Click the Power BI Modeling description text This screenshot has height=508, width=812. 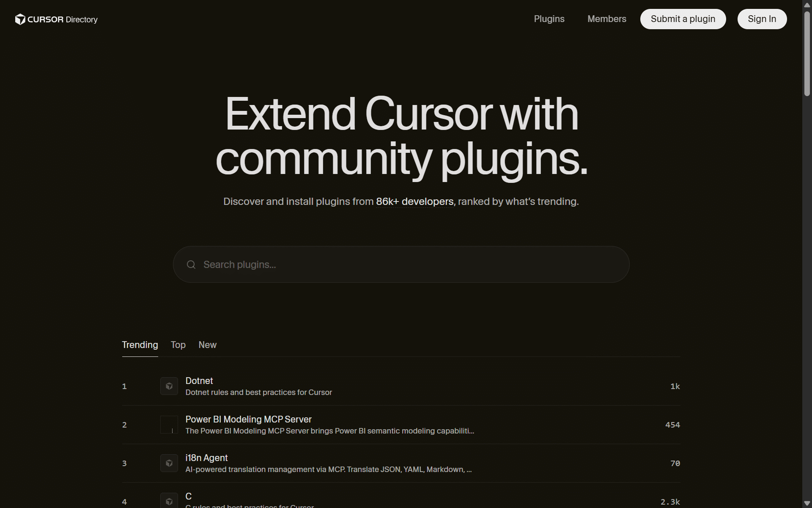tap(329, 431)
